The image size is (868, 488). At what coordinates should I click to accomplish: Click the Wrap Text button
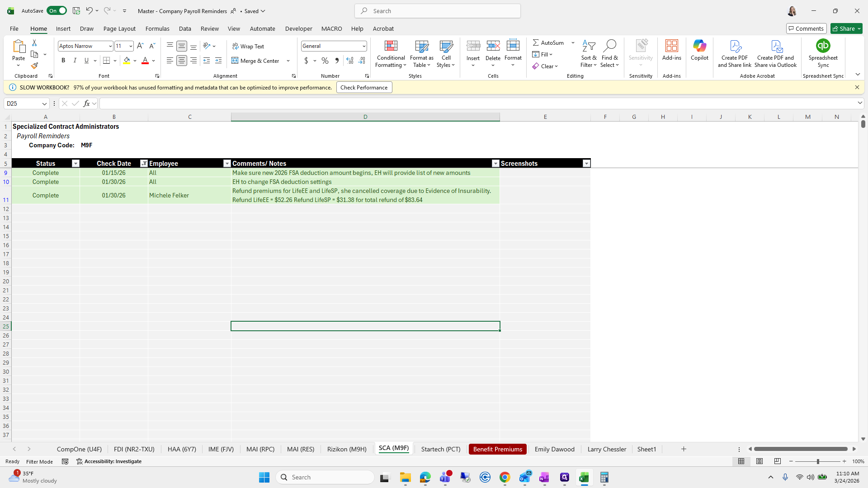[x=248, y=46]
